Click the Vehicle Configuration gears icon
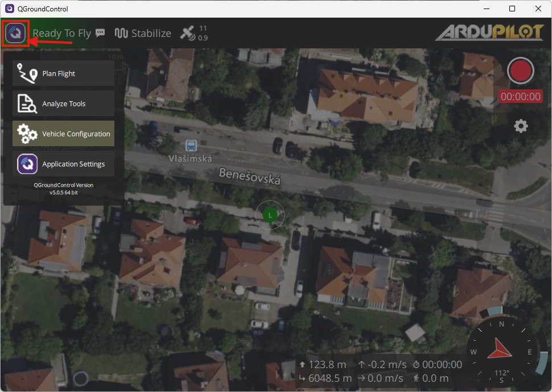Screen dimensions: 552x392 pyautogui.click(x=27, y=134)
